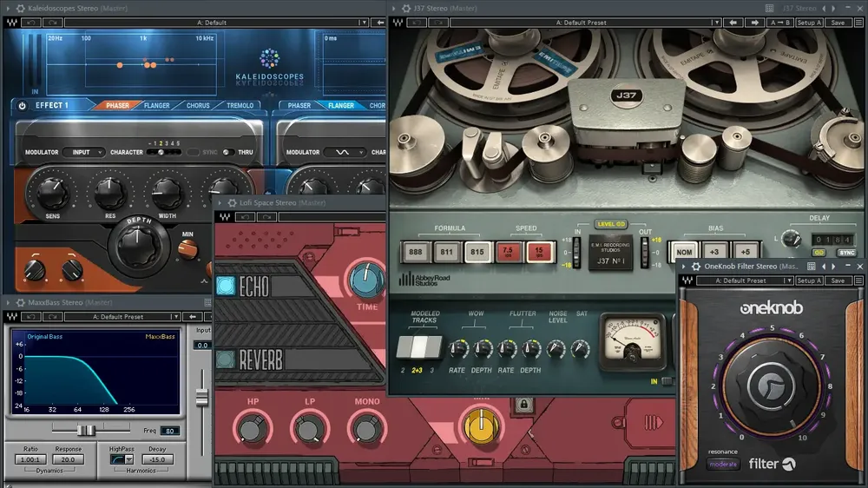Toggle Kaleidoscopes Effect 1 power button
The image size is (868, 488).
23,105
